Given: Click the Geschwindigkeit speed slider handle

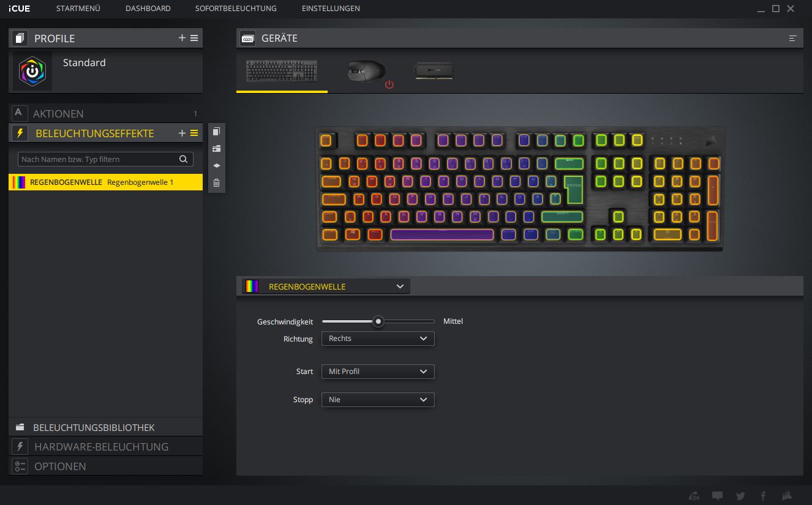Looking at the screenshot, I should (x=378, y=321).
